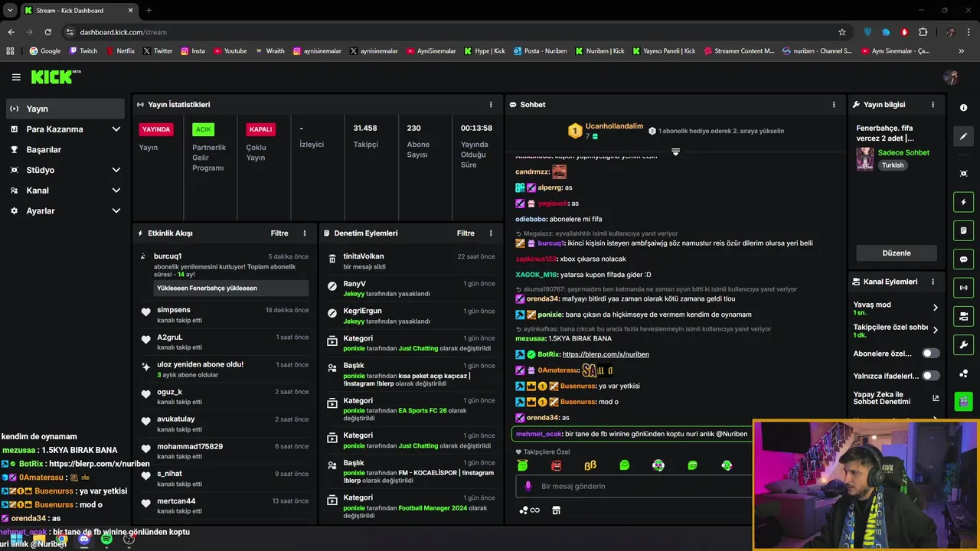Open Sohbet panel three-dot options
This screenshot has height=551, width=980.
tap(834, 105)
